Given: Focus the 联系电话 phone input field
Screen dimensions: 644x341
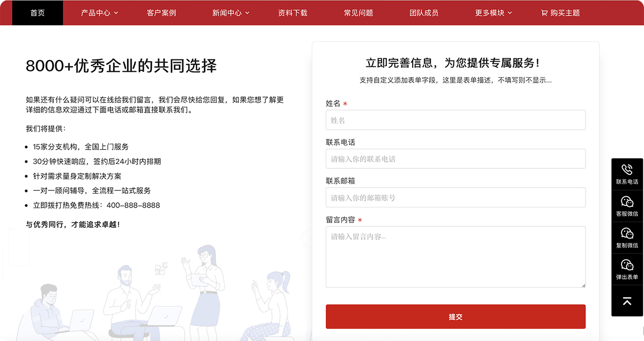Looking at the screenshot, I should coord(455,159).
